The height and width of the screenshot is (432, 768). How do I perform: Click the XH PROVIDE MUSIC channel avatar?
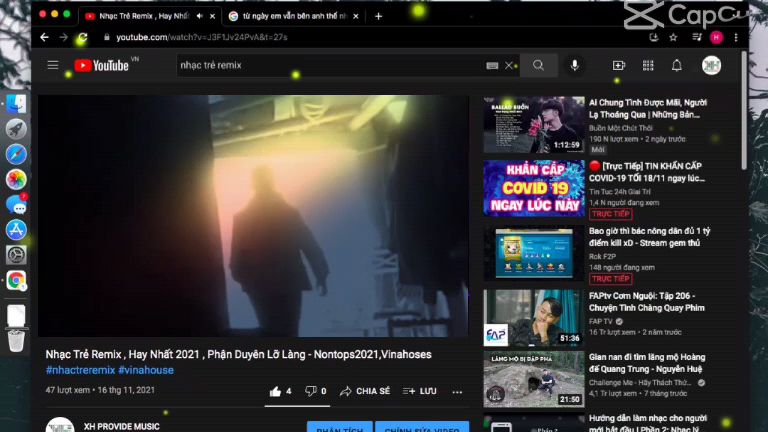tap(60, 425)
